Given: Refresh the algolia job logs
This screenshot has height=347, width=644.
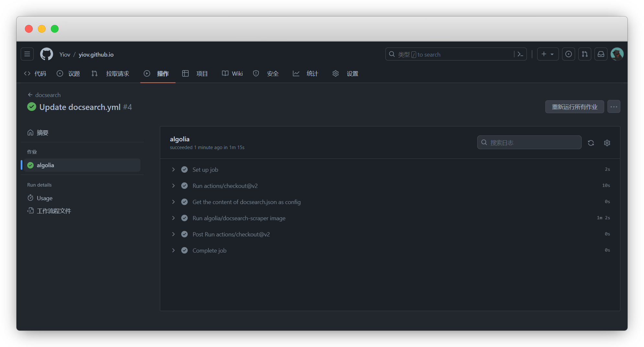Looking at the screenshot, I should [x=591, y=143].
